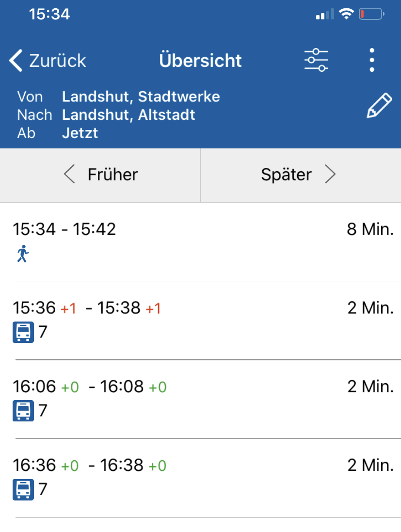The width and height of the screenshot is (401, 532).
Task: Open the 16:36 - 16:38 bus connection
Action: pyautogui.click(x=200, y=477)
